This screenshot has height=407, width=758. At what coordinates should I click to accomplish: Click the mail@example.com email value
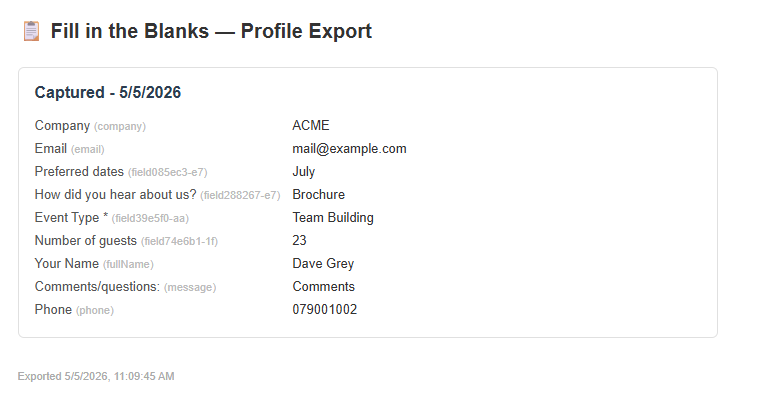(x=350, y=148)
